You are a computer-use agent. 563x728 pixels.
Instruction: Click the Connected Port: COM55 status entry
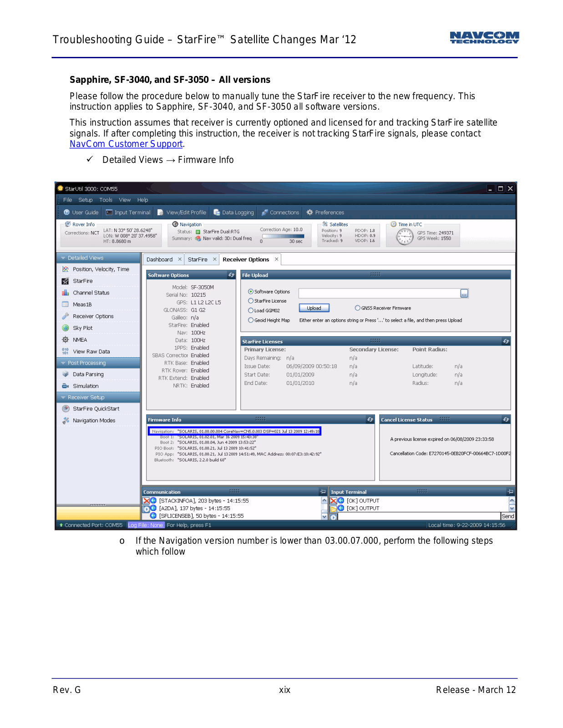[91, 525]
